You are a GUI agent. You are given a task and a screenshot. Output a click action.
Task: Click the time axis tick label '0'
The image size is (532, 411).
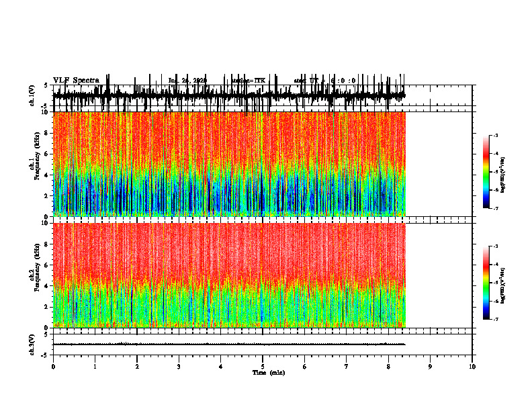click(x=53, y=367)
